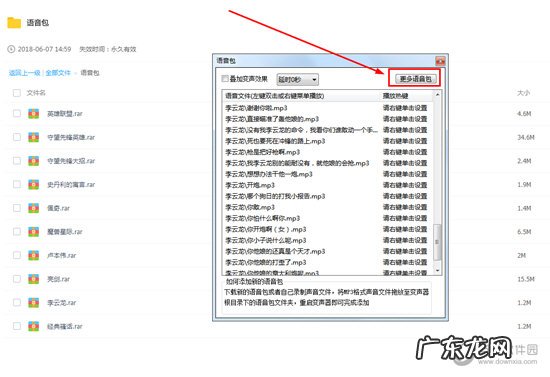The height and width of the screenshot is (377, 550).
Task: Select 李云龙\想想办法干他一炮.mp3
Action: pos(269,174)
